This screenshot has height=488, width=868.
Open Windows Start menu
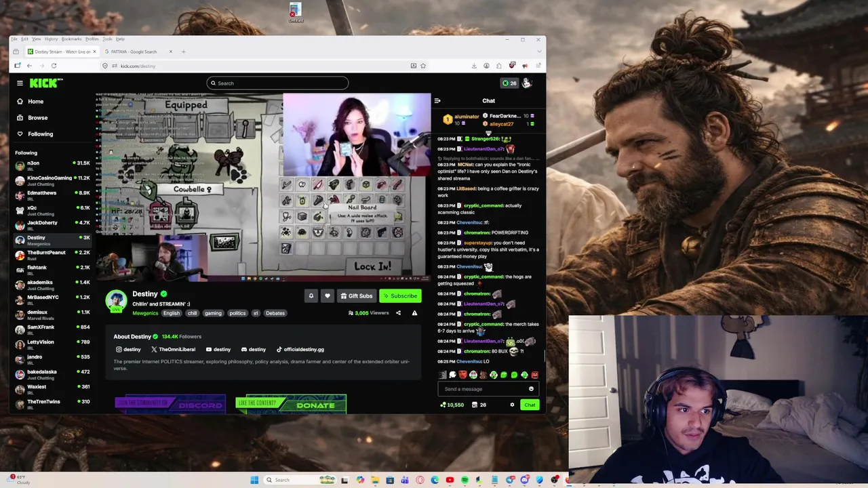click(x=254, y=480)
